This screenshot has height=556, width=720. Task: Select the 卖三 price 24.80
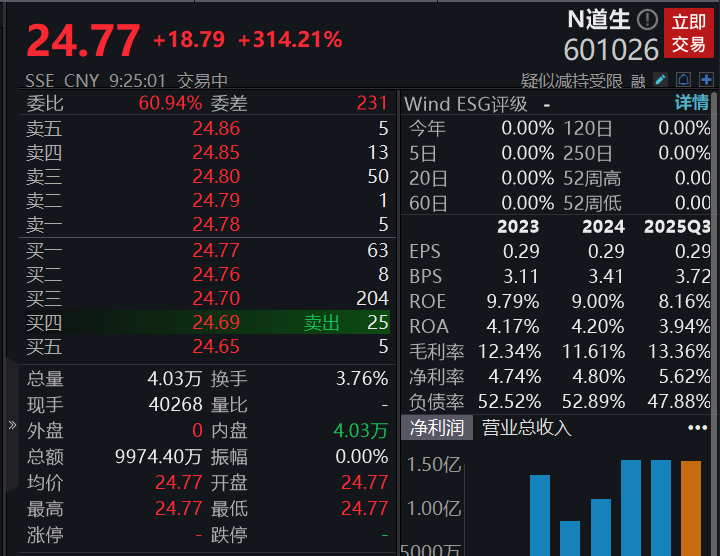point(216,176)
